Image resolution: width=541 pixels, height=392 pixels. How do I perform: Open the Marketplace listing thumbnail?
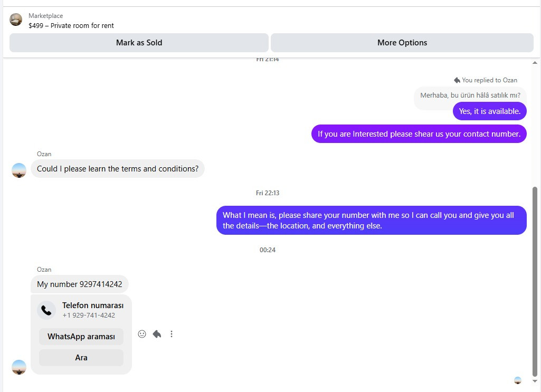point(16,20)
